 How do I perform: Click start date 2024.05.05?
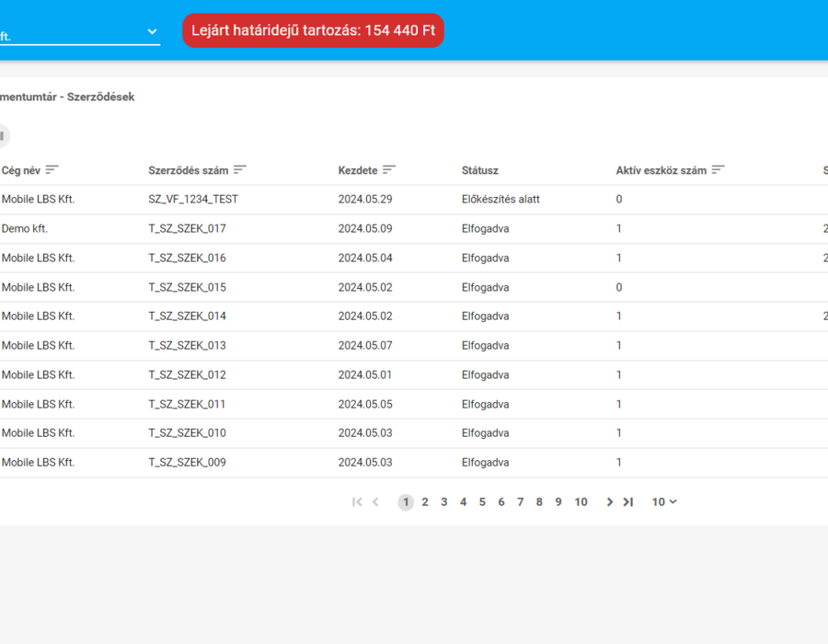click(x=365, y=405)
